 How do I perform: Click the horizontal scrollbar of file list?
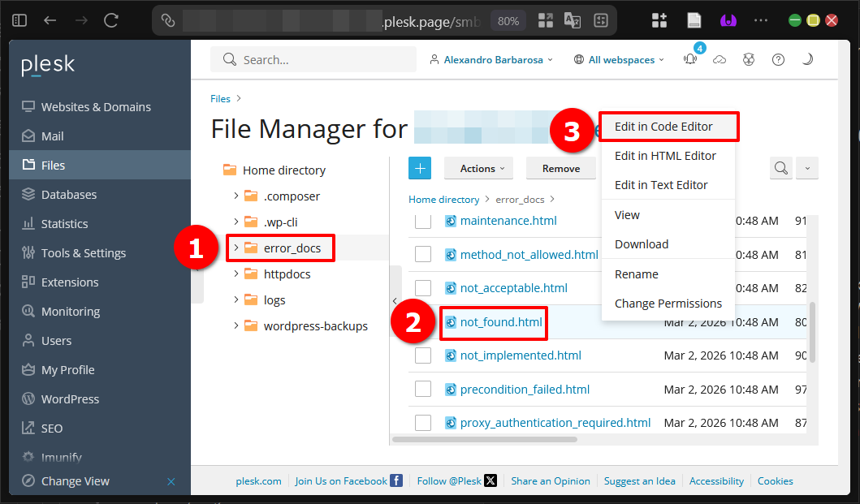click(485, 439)
